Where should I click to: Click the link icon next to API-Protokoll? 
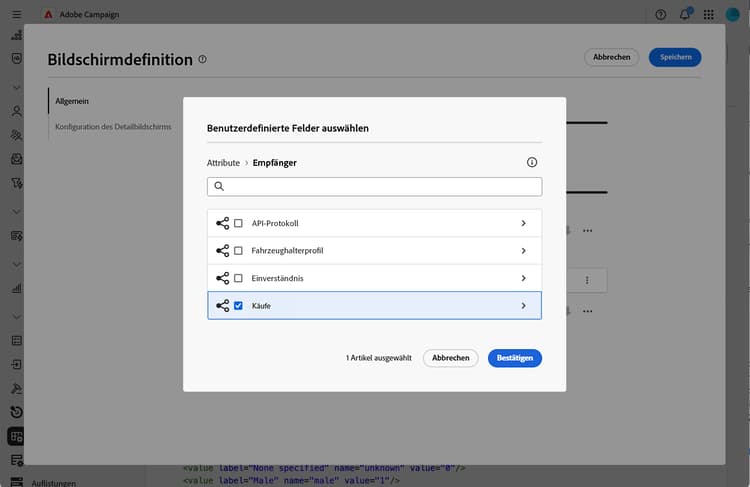[222, 223]
